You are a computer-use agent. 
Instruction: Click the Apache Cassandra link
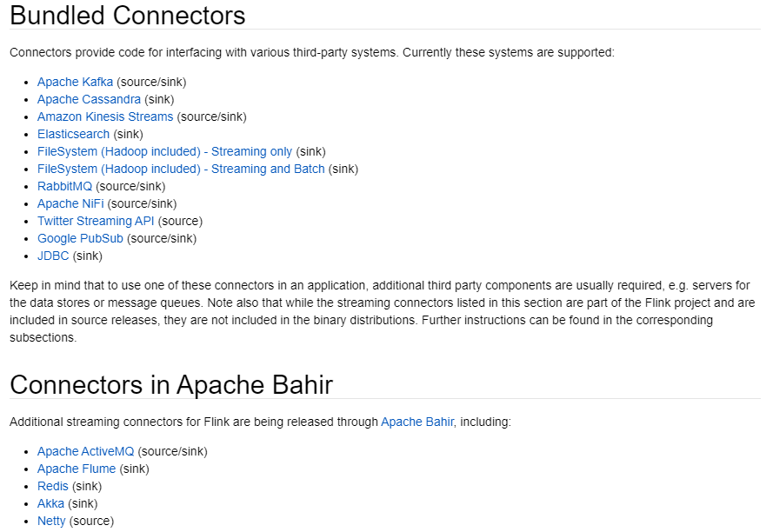click(89, 99)
